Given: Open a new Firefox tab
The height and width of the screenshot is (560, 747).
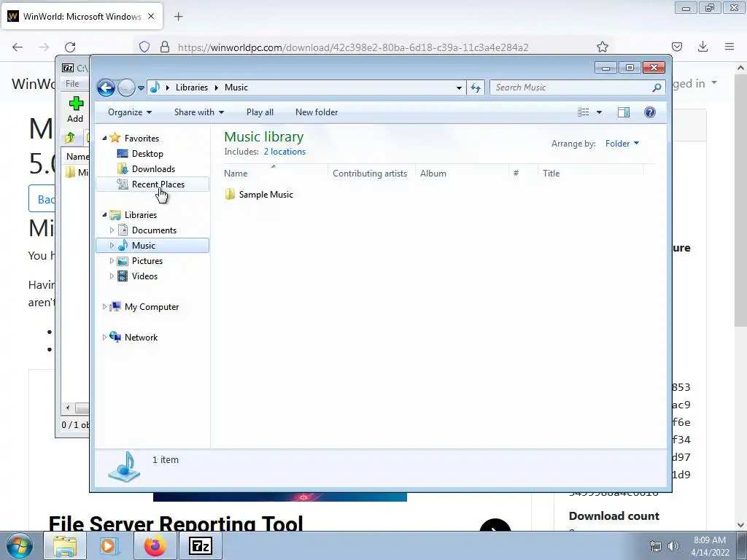Looking at the screenshot, I should pos(179,17).
